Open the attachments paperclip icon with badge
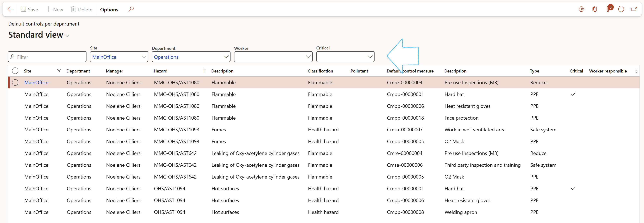 point(608,9)
